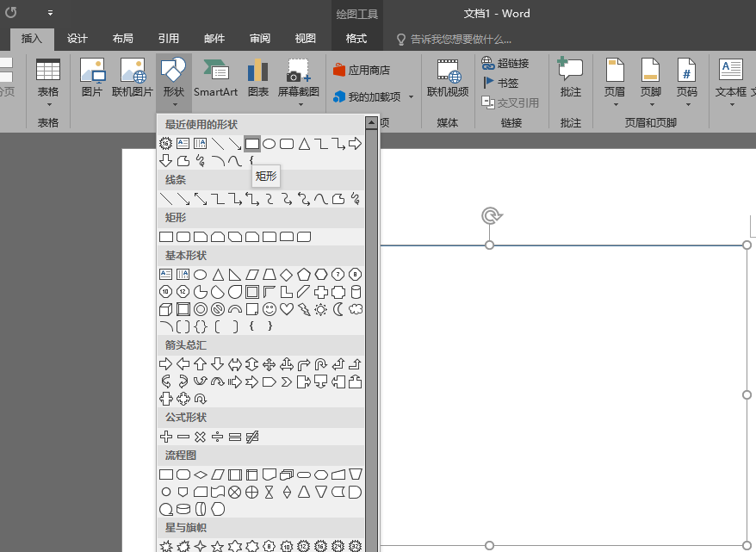Select the ellipse in recently used shapes
Viewport: 756px width, 552px height.
click(269, 144)
